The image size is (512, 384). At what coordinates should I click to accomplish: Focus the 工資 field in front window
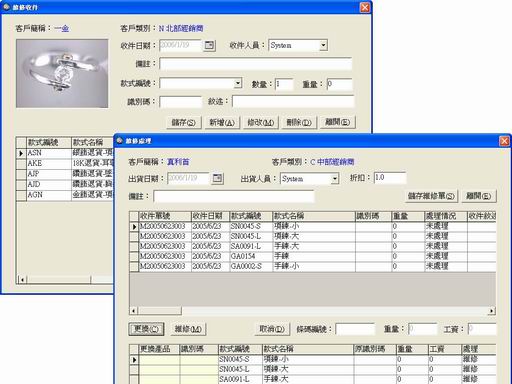tap(482, 329)
